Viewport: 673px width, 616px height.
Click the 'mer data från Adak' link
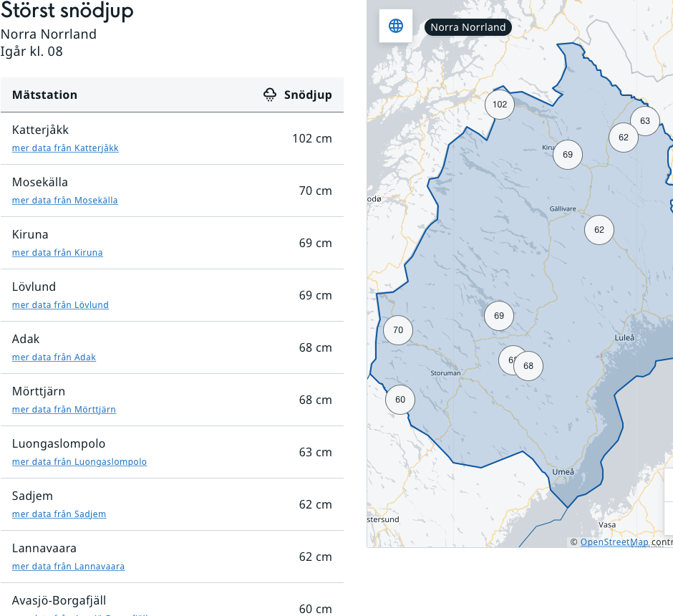click(x=54, y=357)
